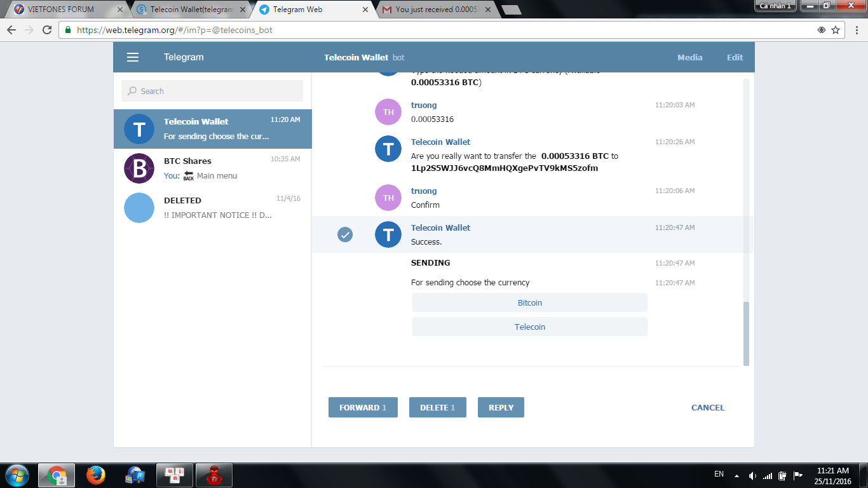Open the Chrome three-dot menu
The image size is (868, 488).
(855, 30)
